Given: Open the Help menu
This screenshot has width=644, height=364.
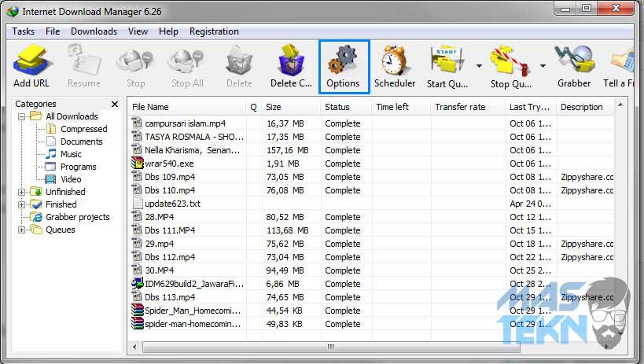Looking at the screenshot, I should [168, 31].
